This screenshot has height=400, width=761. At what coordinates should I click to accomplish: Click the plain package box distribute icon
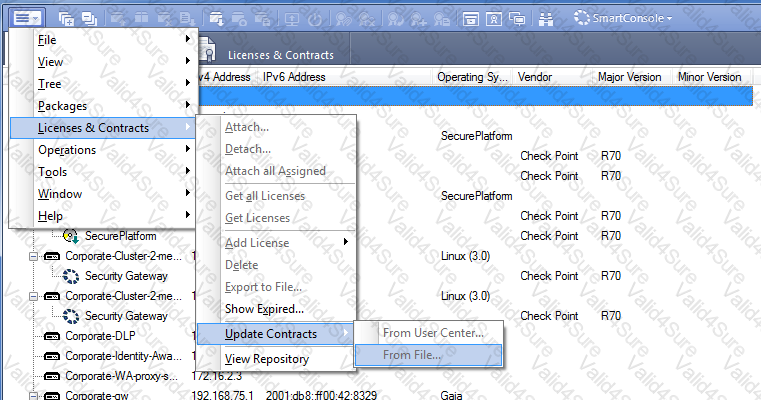[141, 19]
